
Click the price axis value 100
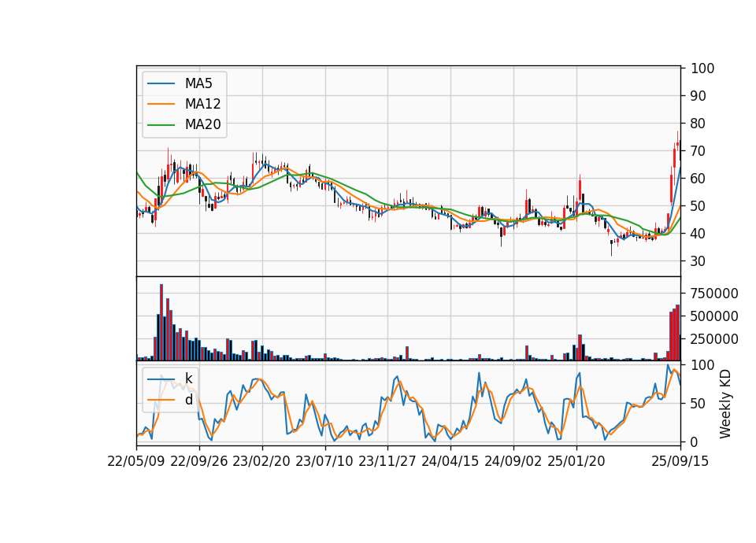702,68
